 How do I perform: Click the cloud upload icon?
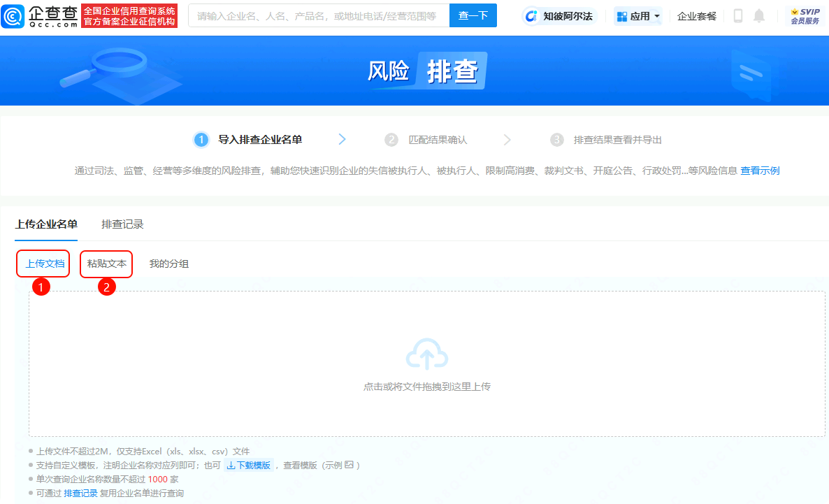(x=426, y=354)
